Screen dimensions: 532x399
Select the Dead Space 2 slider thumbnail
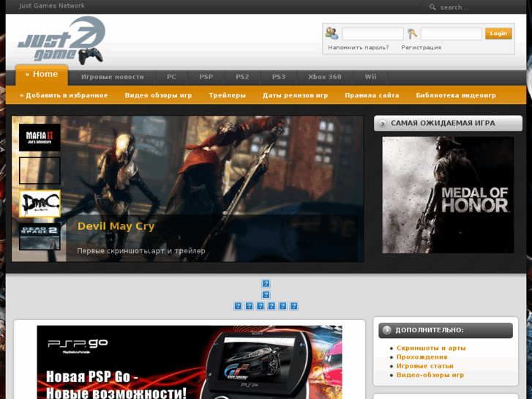(40, 236)
